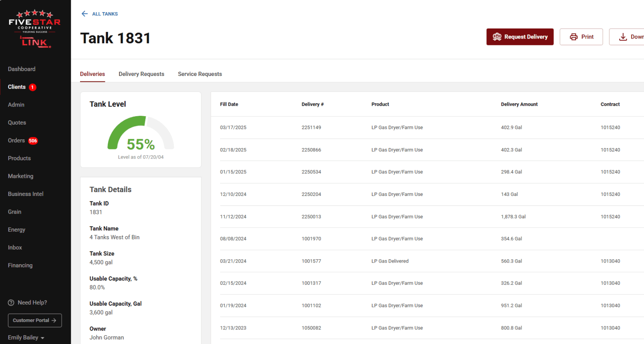Click the Five Star Cooperative Link logo
Viewport: 644px width, 344px height.
[x=35, y=29]
